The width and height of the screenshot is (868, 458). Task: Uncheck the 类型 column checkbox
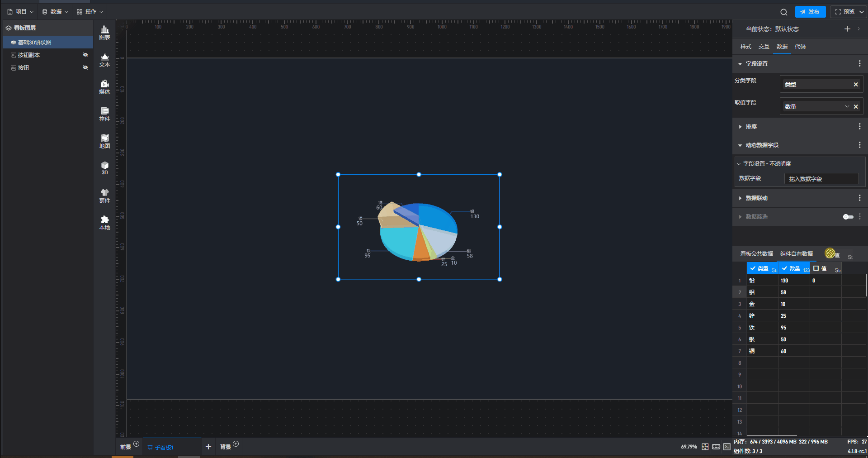tap(753, 268)
